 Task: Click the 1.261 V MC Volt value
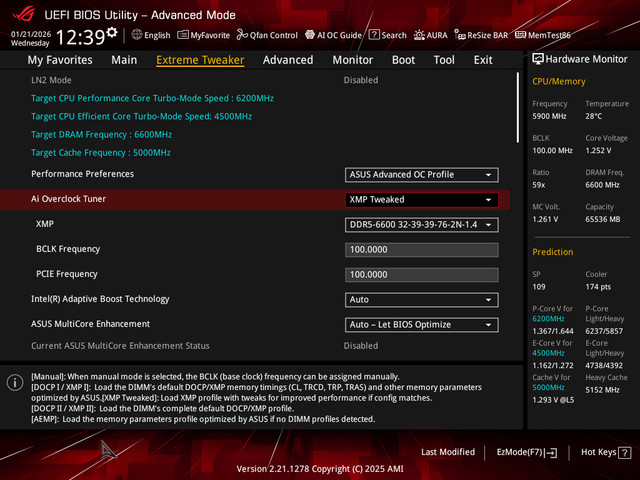pyautogui.click(x=545, y=219)
